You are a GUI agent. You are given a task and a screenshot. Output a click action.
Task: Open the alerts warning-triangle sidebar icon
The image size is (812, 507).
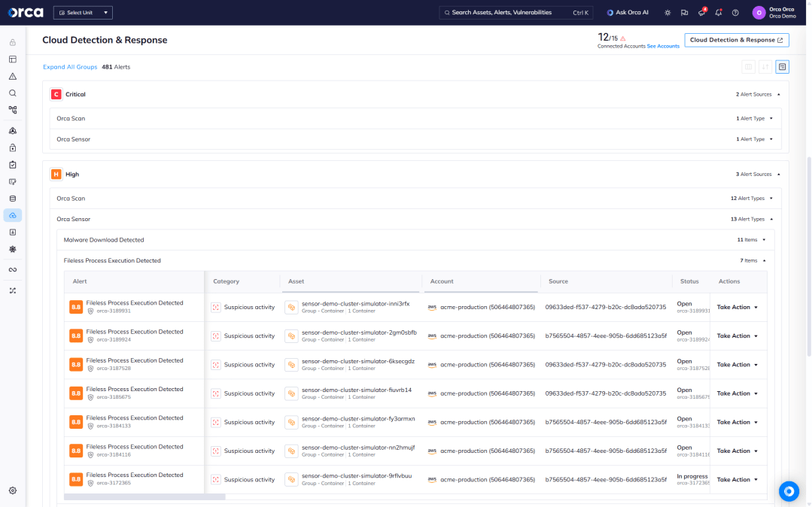click(x=13, y=77)
